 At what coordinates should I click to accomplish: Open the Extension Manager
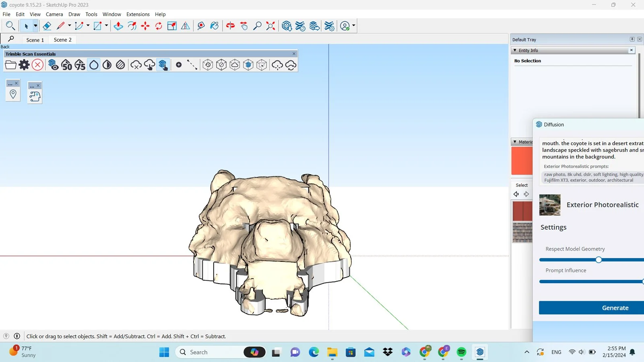[x=329, y=26]
